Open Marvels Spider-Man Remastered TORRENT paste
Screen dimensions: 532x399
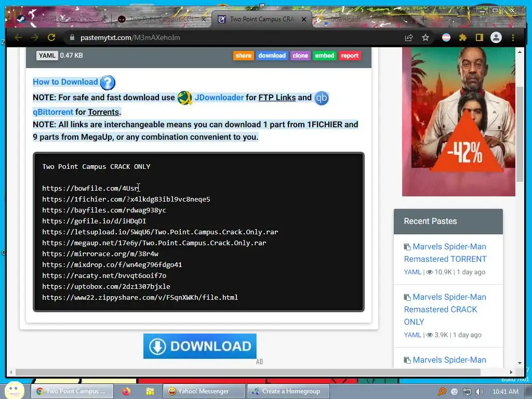click(445, 253)
